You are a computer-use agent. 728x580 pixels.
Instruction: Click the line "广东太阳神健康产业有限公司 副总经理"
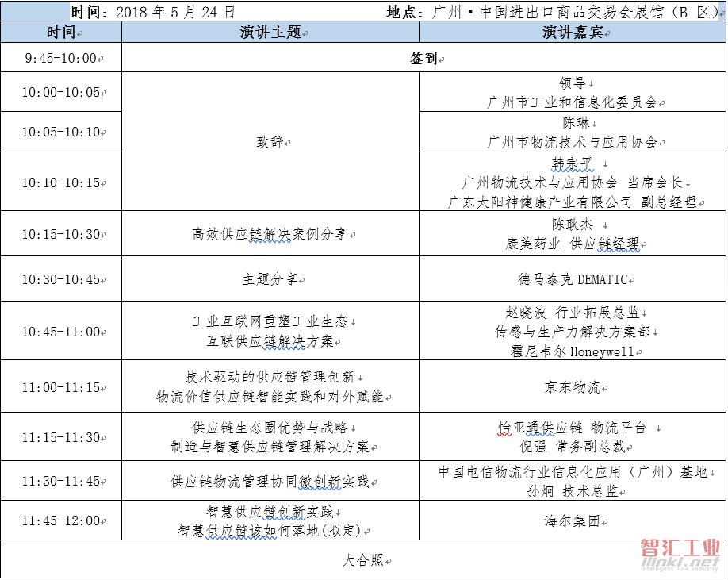572,202
